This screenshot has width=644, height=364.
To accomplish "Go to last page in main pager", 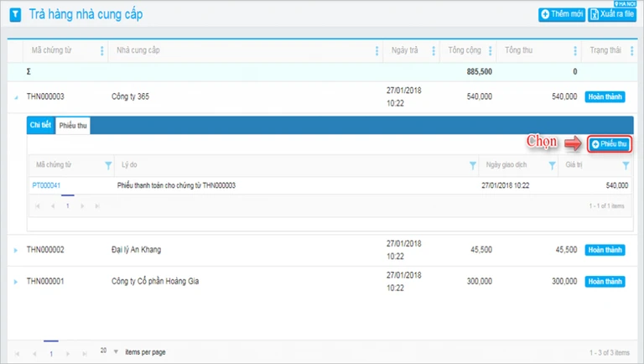I will (85, 354).
